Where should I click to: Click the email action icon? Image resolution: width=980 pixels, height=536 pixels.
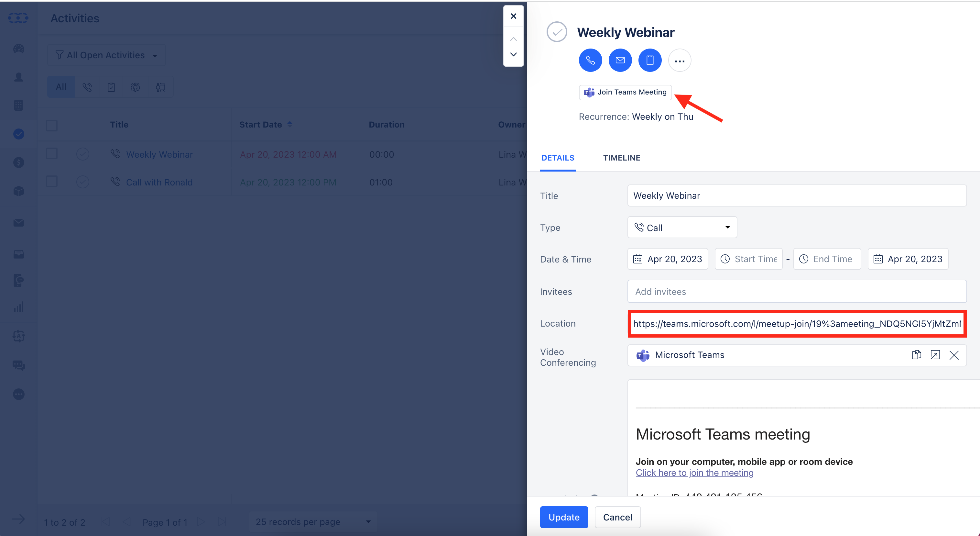[x=620, y=60]
